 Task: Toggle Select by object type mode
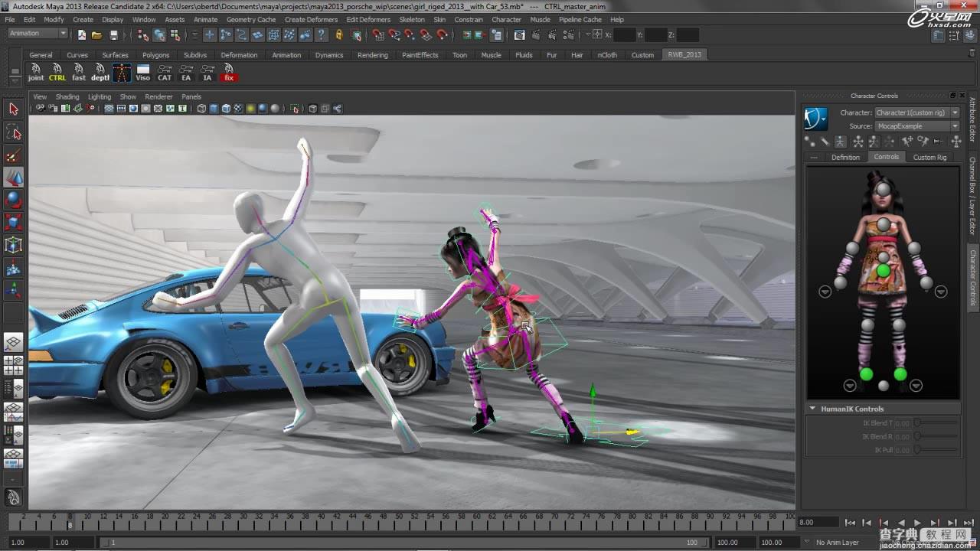point(159,34)
